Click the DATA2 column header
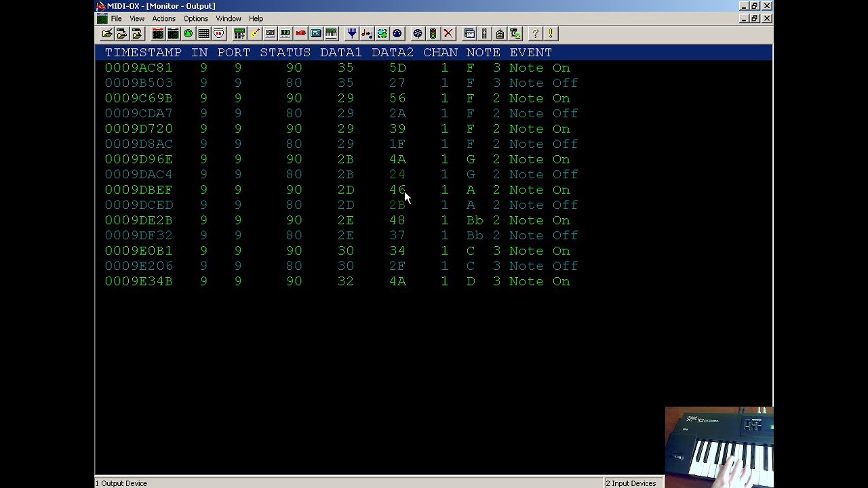 pos(393,52)
